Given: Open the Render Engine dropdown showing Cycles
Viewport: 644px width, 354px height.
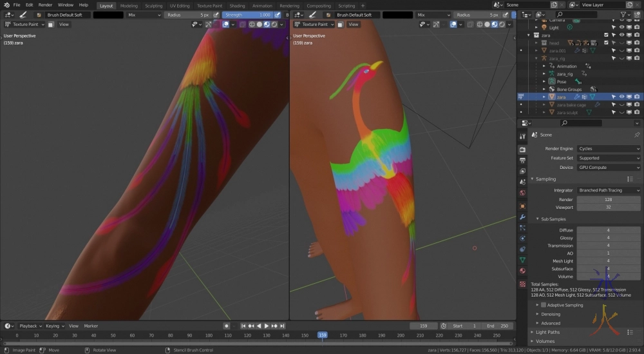Looking at the screenshot, I should [x=608, y=149].
